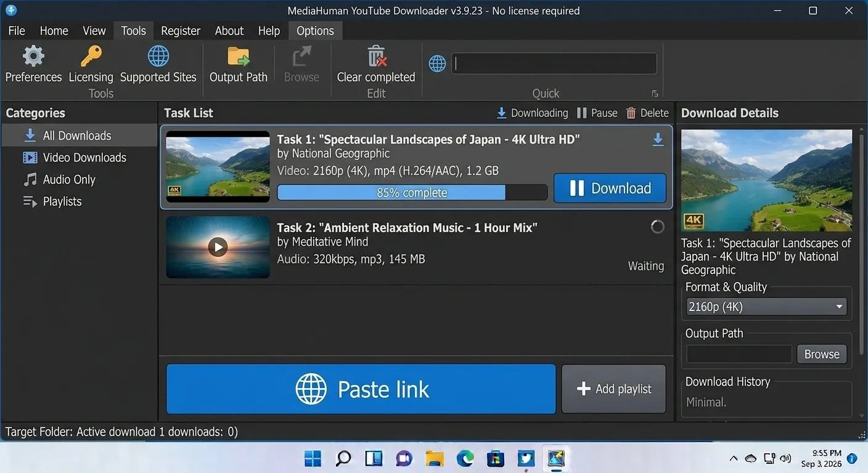Click the 'Waiting' status on Task 2
The image size is (868, 473).
pos(646,266)
